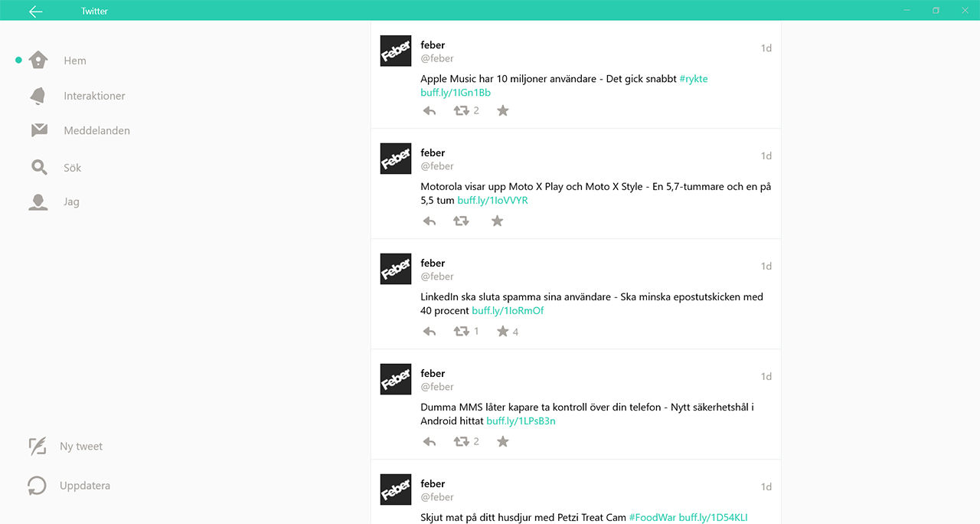Open feber profile from top tweet avatar

pyautogui.click(x=395, y=51)
